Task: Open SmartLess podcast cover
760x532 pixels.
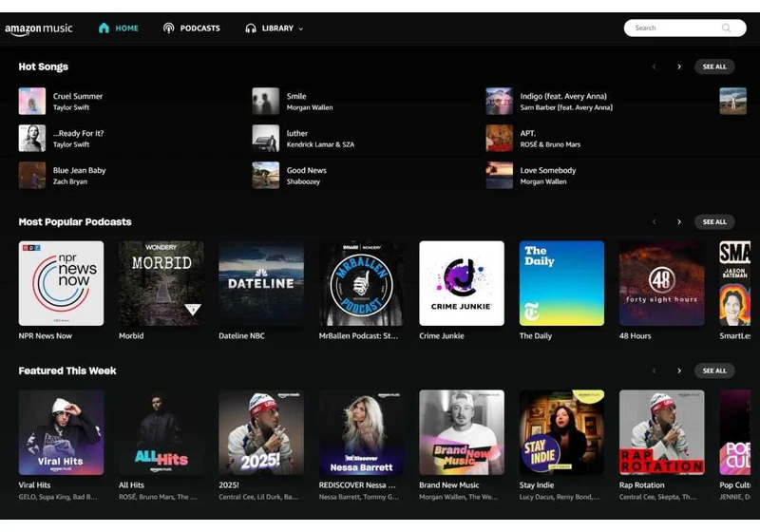Action: [x=734, y=283]
